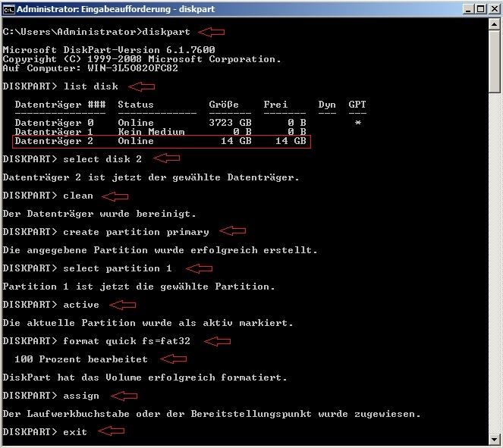Click the 'GPT' column header
The width and height of the screenshot is (503, 448).
coord(357,105)
